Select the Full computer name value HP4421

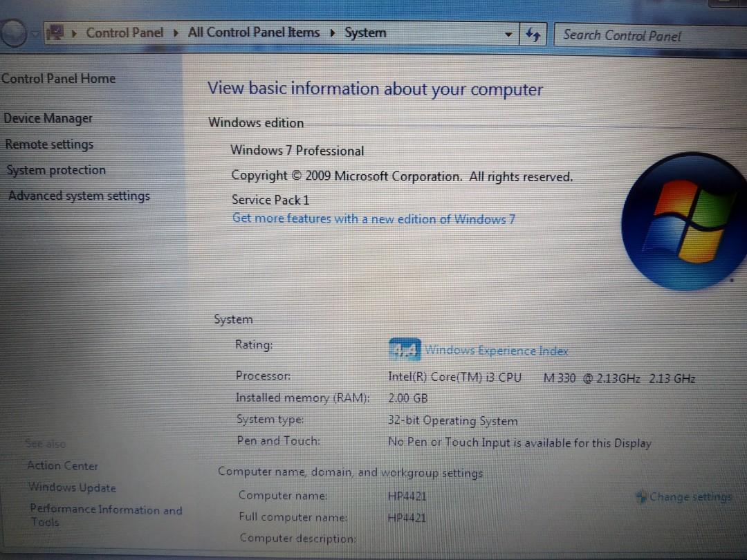pos(407,518)
